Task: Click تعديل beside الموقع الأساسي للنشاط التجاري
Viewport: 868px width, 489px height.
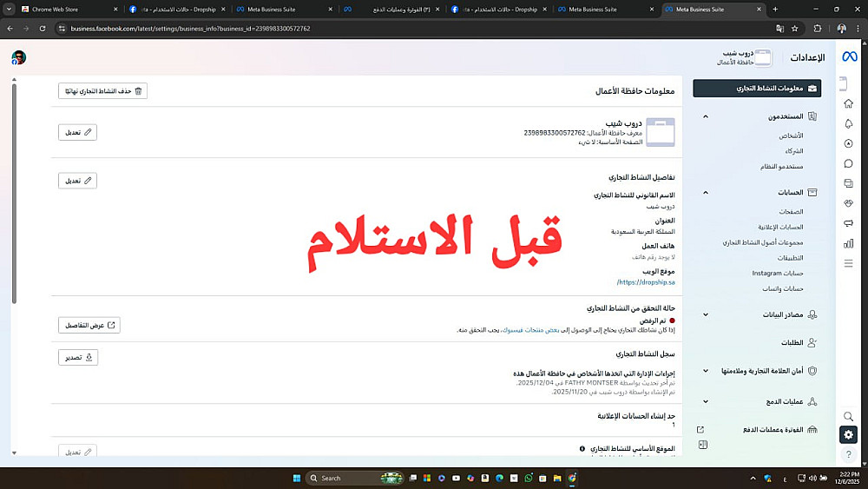Action: [77, 452]
